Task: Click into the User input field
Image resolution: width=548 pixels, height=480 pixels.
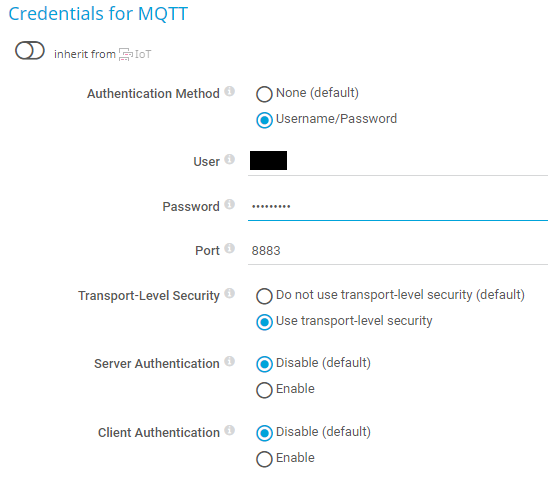Action: point(398,161)
